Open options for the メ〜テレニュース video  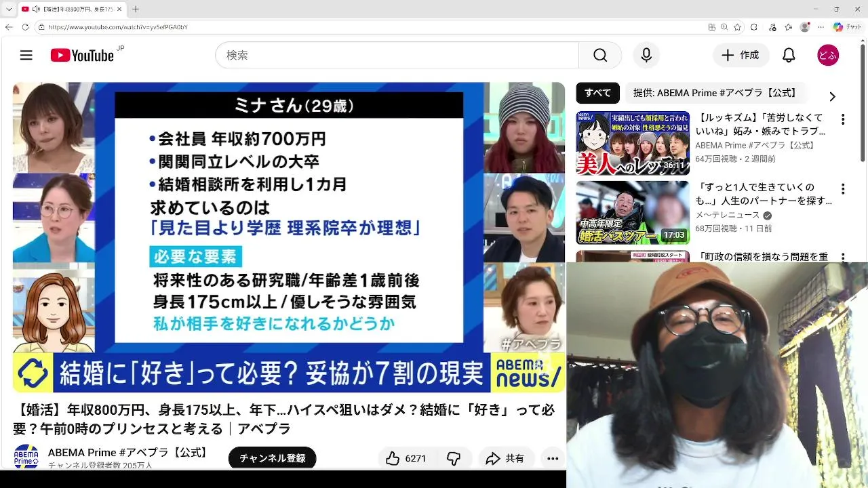843,189
